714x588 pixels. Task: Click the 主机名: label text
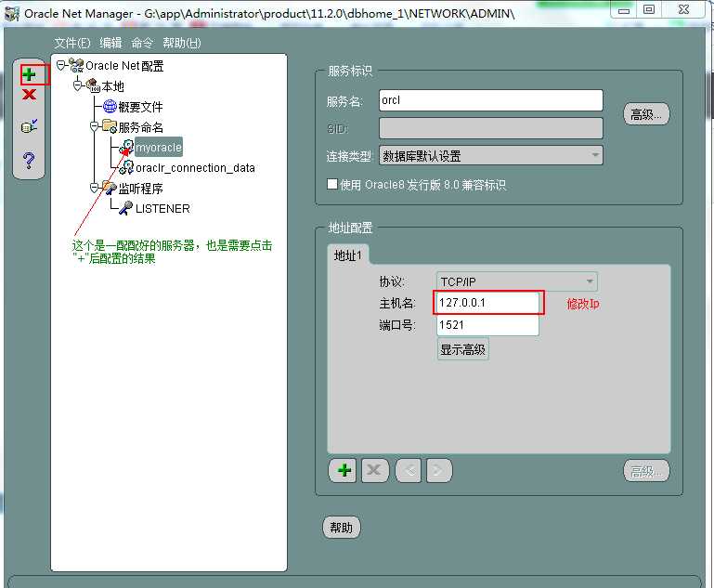point(397,303)
